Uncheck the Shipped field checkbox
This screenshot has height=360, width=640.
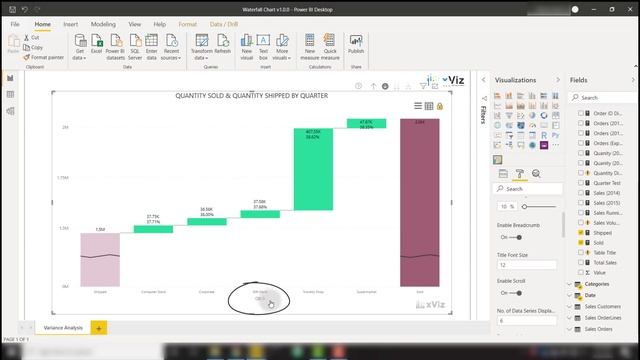580,233
